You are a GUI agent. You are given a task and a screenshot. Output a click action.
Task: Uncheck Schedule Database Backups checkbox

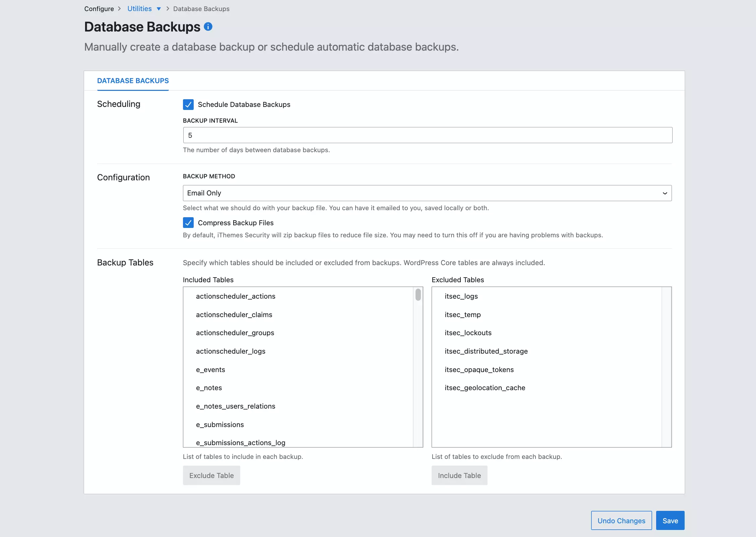coord(188,105)
